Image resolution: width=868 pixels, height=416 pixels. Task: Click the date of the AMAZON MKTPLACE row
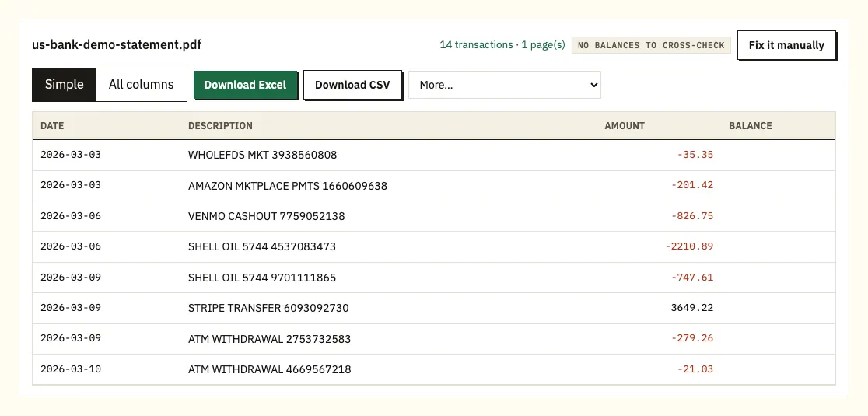(x=71, y=185)
